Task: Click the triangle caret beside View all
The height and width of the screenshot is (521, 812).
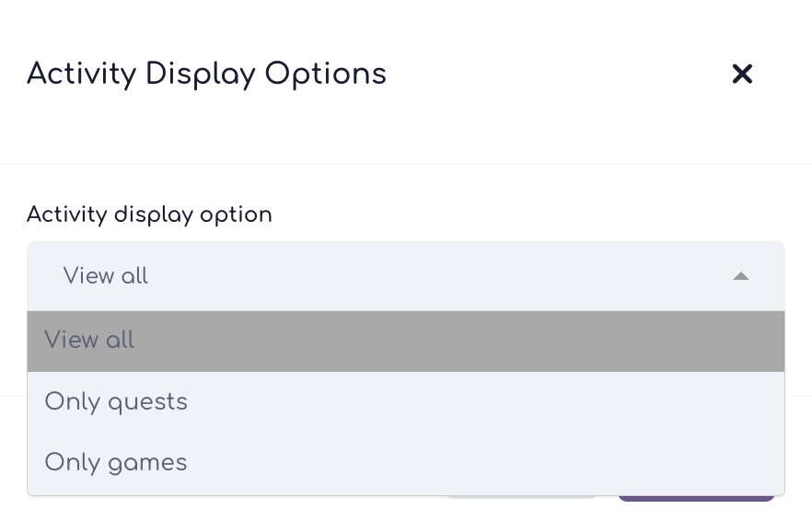Action: coord(740,276)
